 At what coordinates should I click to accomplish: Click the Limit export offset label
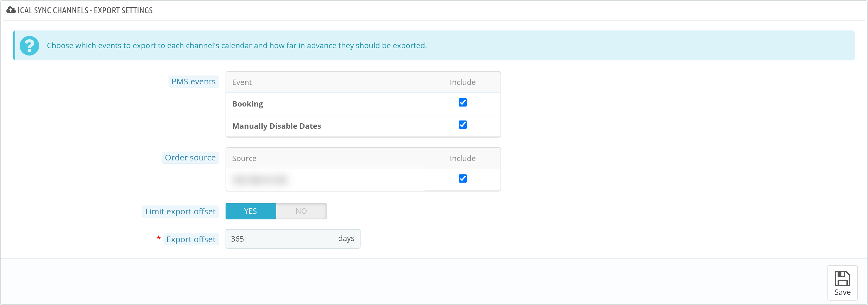coord(180,211)
